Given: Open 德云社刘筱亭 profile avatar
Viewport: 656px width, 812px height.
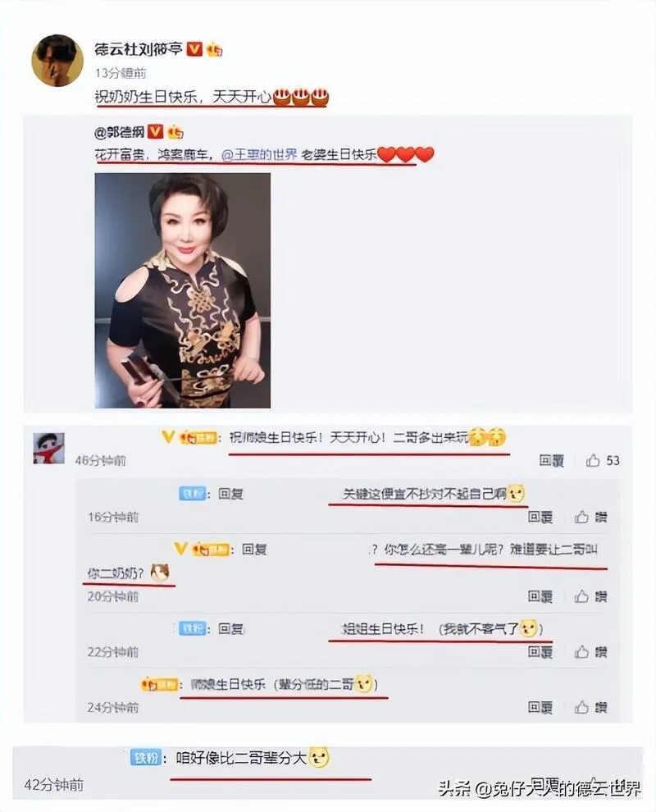Looking at the screenshot, I should coord(57,61).
